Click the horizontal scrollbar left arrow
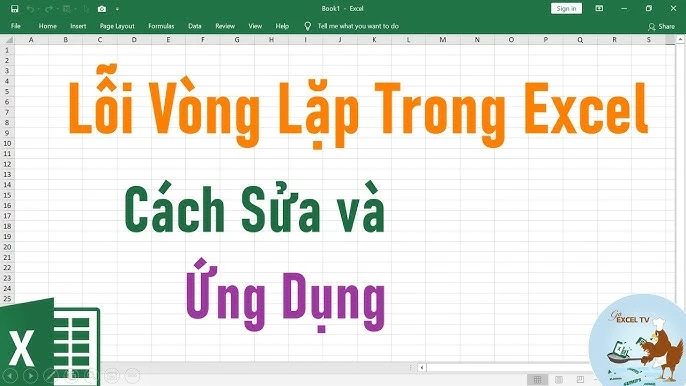 coord(422,368)
